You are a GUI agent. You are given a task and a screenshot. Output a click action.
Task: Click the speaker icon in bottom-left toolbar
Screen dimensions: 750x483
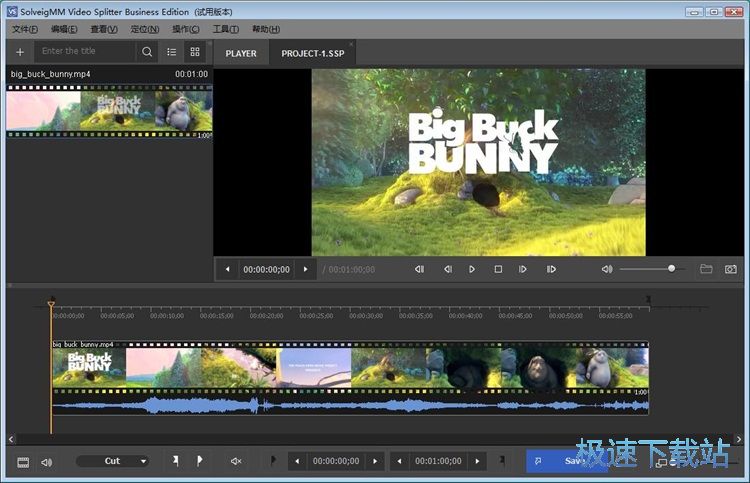click(x=46, y=461)
